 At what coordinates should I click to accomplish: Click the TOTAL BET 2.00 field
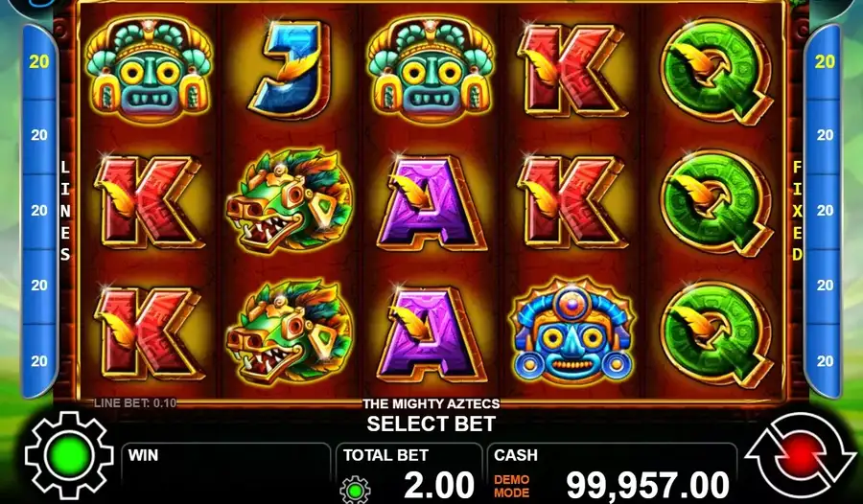[x=408, y=473]
